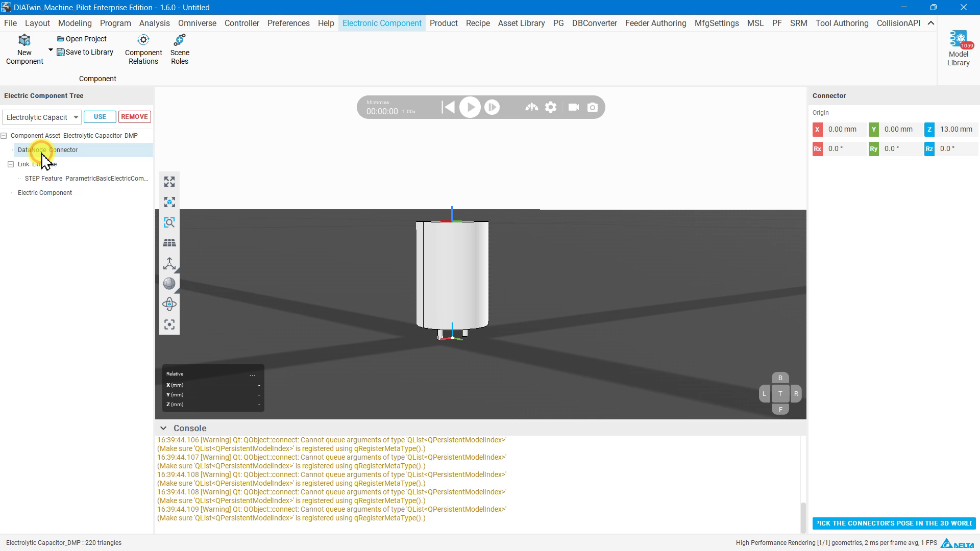Switch to Left view on view cube
Image resolution: width=980 pixels, height=551 pixels.
(765, 394)
